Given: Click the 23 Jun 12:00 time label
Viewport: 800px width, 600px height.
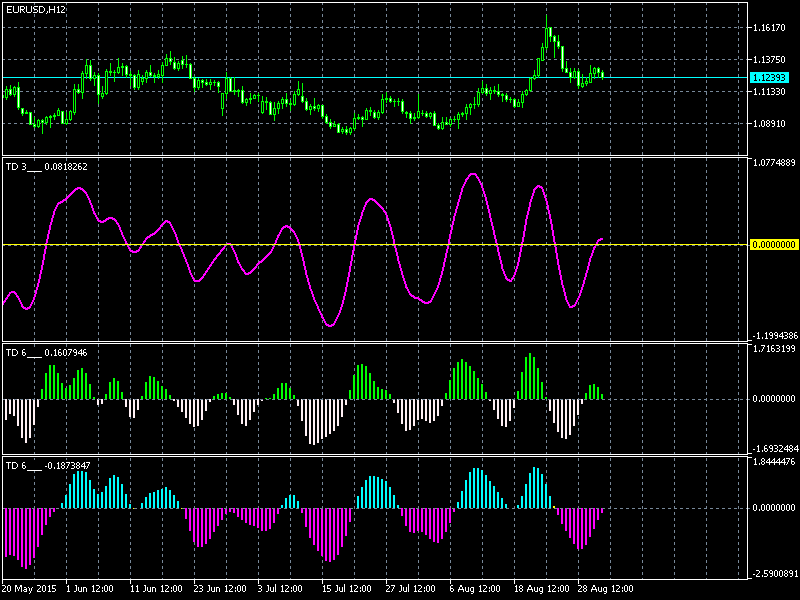Looking at the screenshot, I should point(218,589).
